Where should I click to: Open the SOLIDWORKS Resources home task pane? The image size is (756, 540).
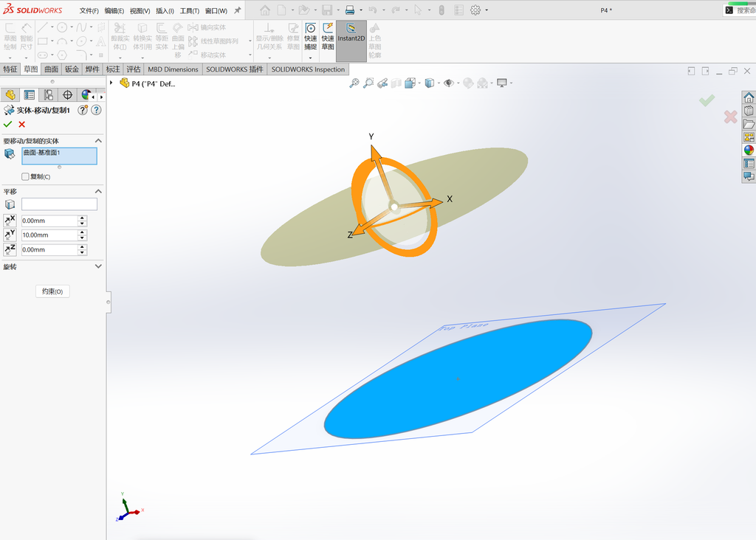(x=749, y=98)
